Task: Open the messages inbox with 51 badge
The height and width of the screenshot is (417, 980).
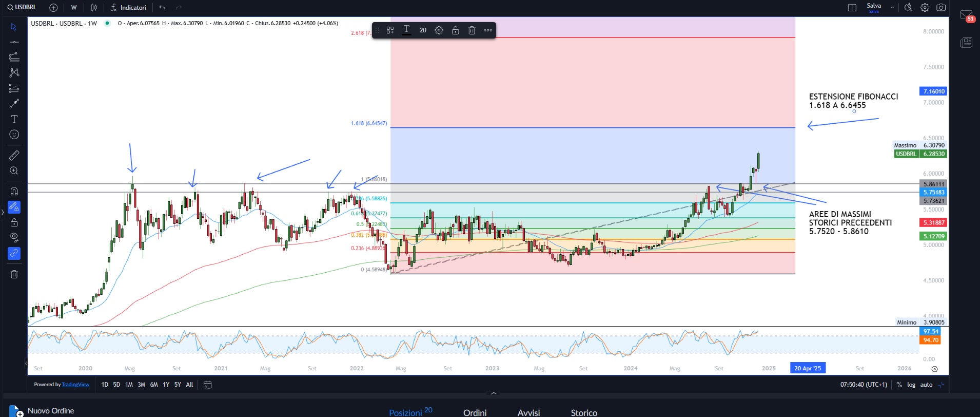Action: click(x=966, y=15)
